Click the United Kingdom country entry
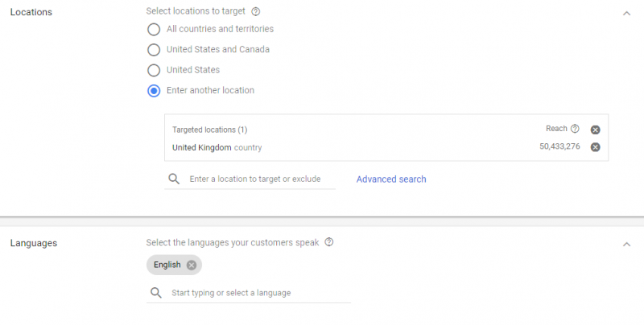Screen dimensions: 644x325 pyautogui.click(x=217, y=147)
